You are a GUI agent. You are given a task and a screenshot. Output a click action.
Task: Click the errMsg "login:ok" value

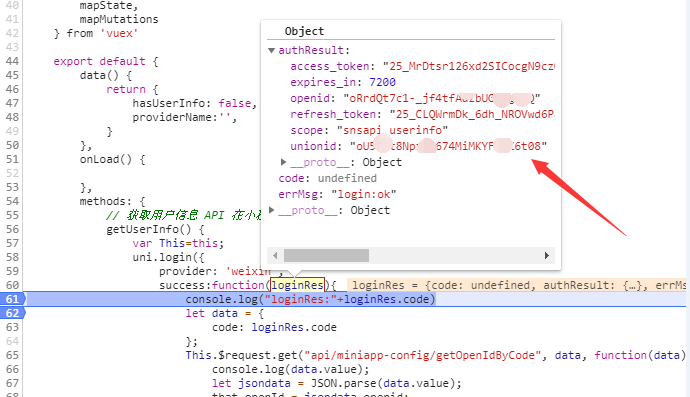pyautogui.click(x=363, y=194)
